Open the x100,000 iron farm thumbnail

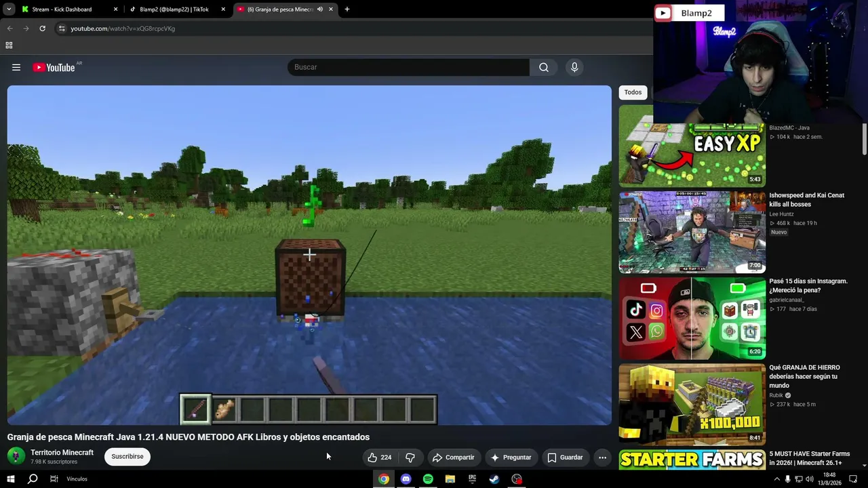pyautogui.click(x=692, y=404)
